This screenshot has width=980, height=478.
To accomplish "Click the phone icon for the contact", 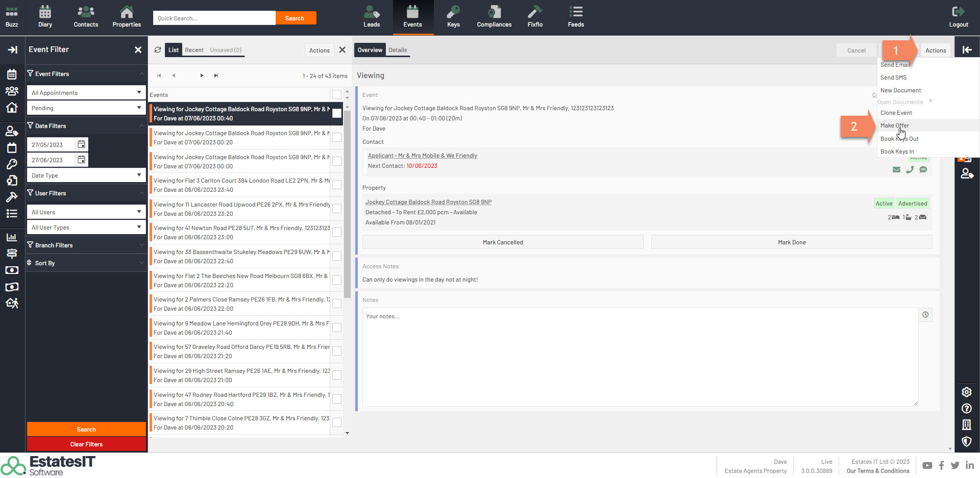I will click(x=910, y=170).
